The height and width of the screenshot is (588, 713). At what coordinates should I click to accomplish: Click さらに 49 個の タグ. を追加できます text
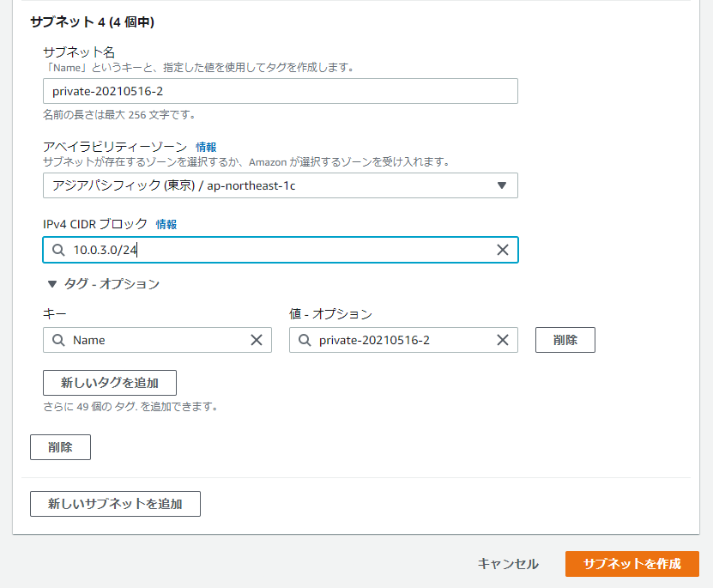tap(130, 407)
